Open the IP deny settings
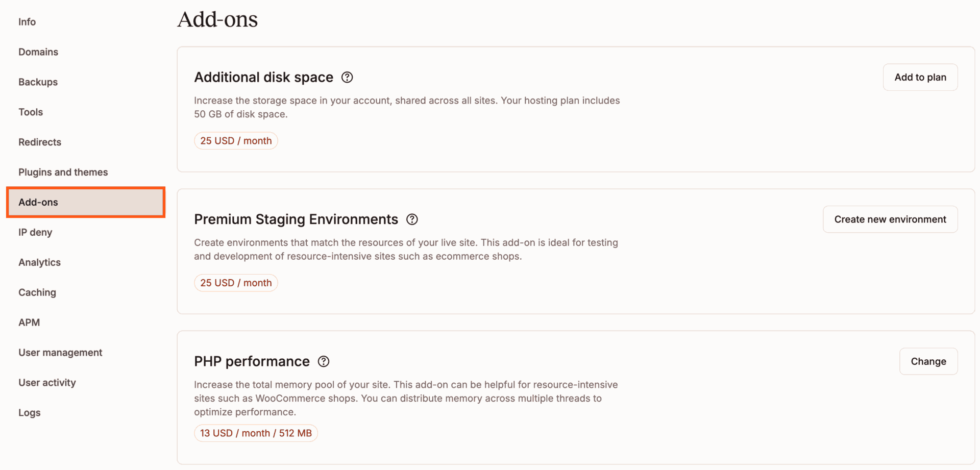The height and width of the screenshot is (470, 980). 35,232
